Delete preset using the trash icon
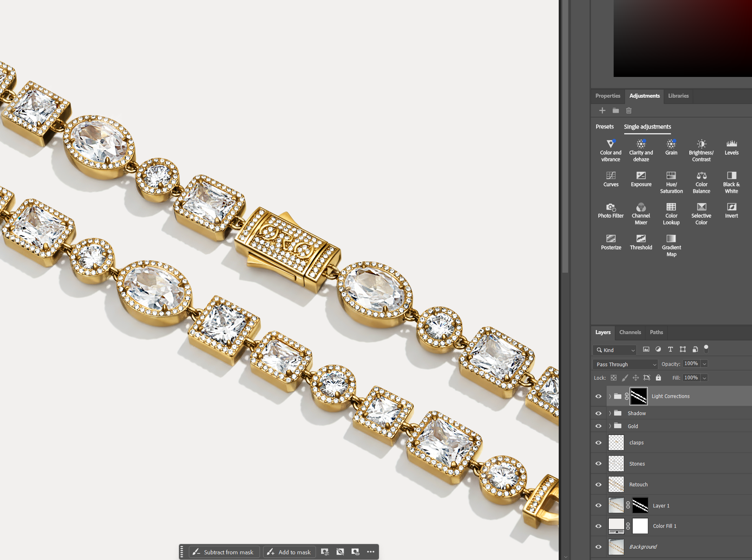Viewport: 752px width, 560px height. coord(629,111)
